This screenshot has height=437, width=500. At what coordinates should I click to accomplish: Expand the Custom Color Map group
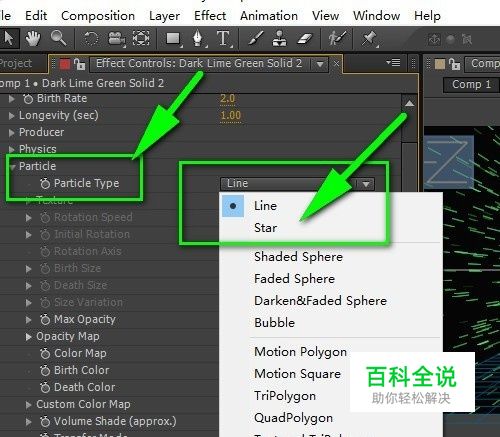pyautogui.click(x=29, y=405)
